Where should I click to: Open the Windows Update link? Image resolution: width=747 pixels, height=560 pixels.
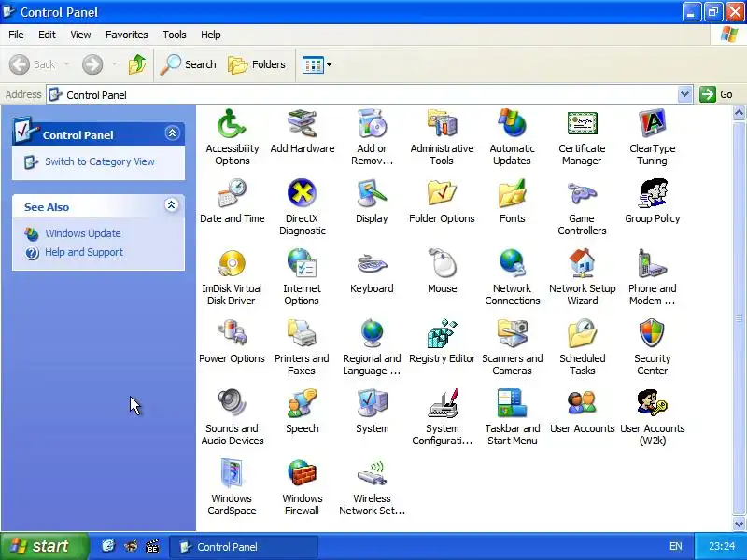coord(83,233)
